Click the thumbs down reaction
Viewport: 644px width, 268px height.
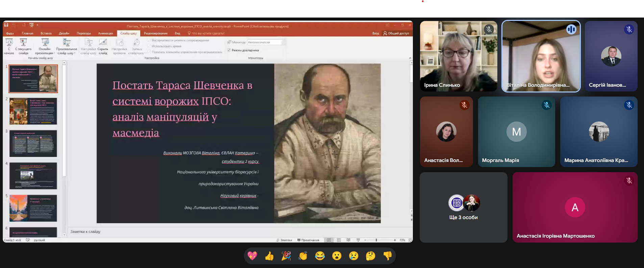pyautogui.click(x=387, y=256)
